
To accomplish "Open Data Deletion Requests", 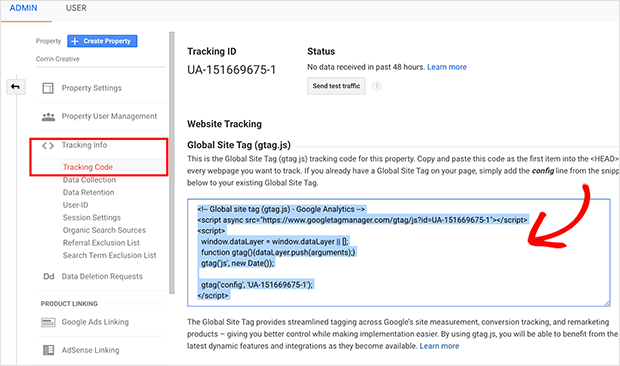I will point(102,276).
